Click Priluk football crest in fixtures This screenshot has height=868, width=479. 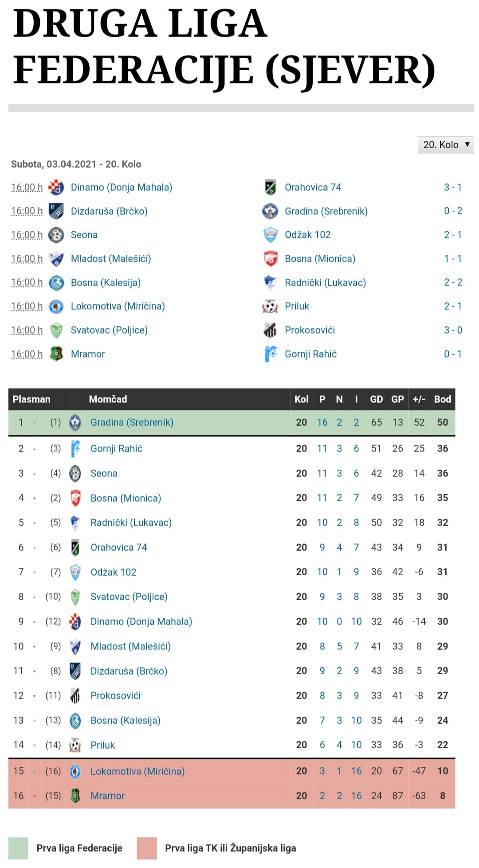pos(270,306)
